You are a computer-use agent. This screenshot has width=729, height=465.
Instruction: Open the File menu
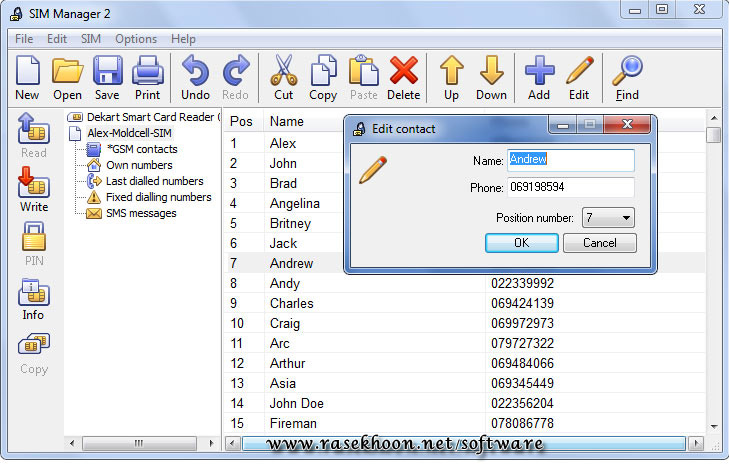(x=24, y=39)
